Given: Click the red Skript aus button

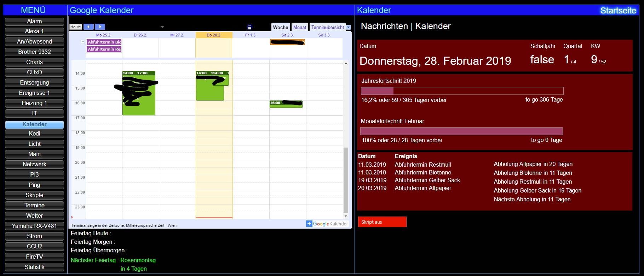Looking at the screenshot, I should [x=382, y=222].
